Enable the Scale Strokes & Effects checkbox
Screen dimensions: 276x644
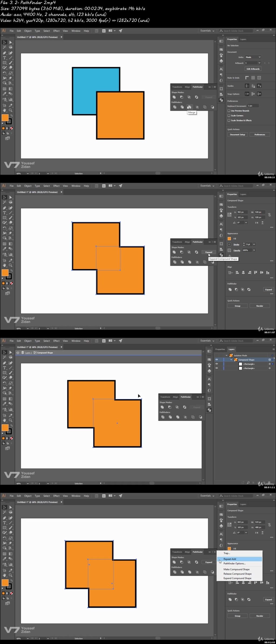229,120
